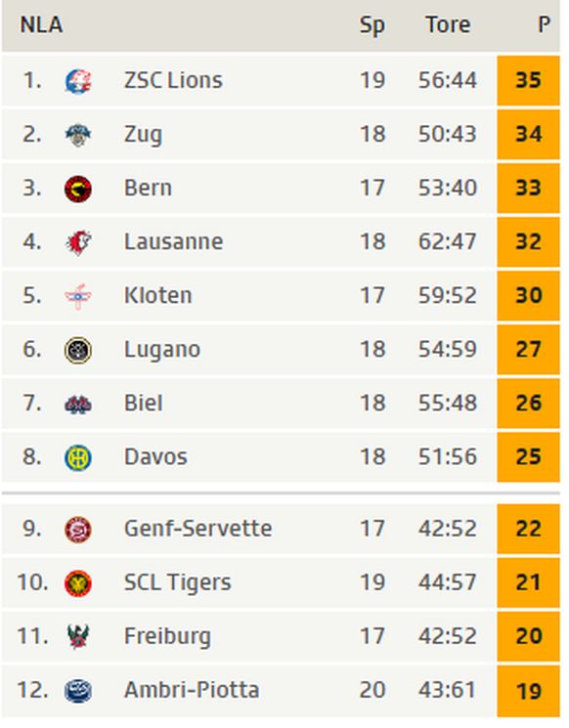This screenshot has height=728, width=569.
Task: Click the Davos yellow-blue logo
Action: (78, 457)
